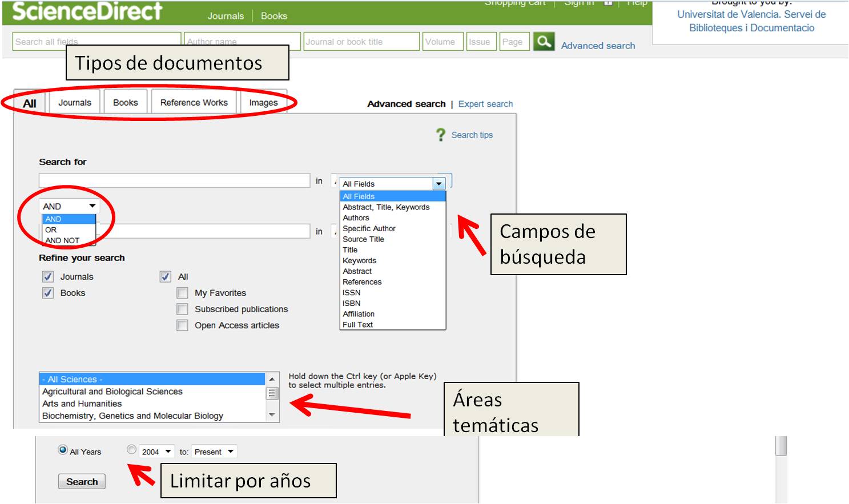Viewport: 849px width, 504px height.
Task: Open Books in the top green bar
Action: [274, 16]
